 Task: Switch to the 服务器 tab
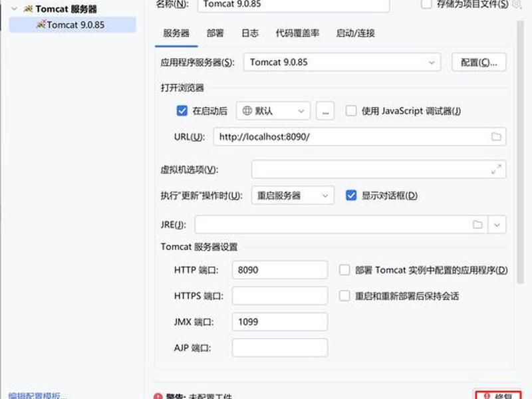point(176,33)
